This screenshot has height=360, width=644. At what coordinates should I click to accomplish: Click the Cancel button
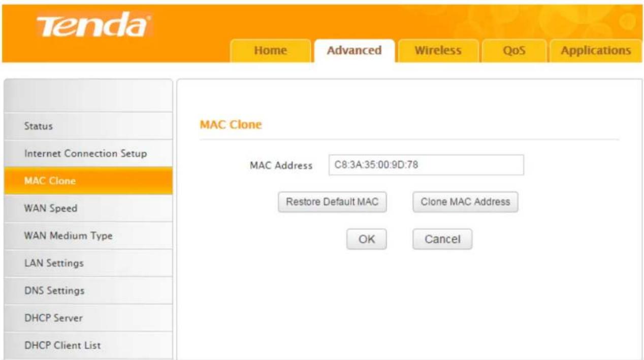(442, 239)
